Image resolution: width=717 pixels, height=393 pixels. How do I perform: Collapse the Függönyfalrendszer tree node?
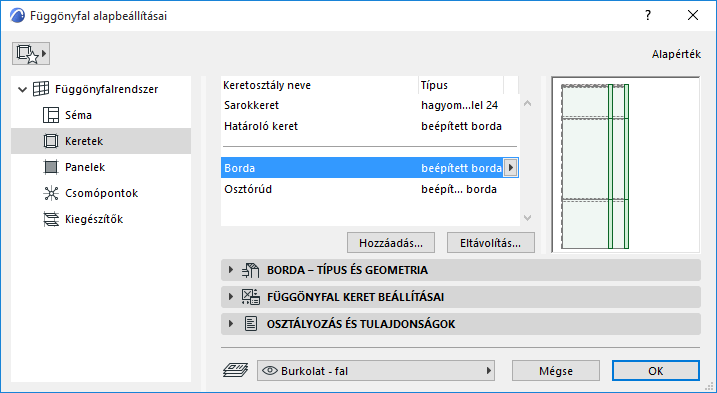22,89
